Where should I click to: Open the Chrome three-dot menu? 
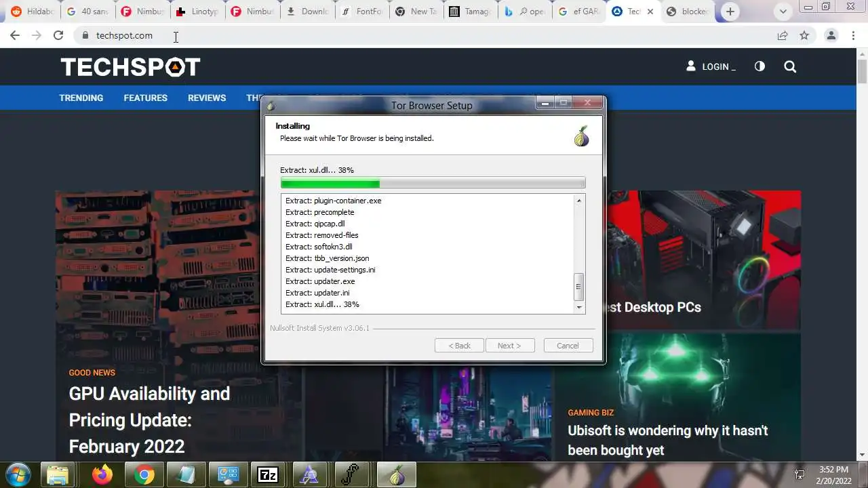854,35
